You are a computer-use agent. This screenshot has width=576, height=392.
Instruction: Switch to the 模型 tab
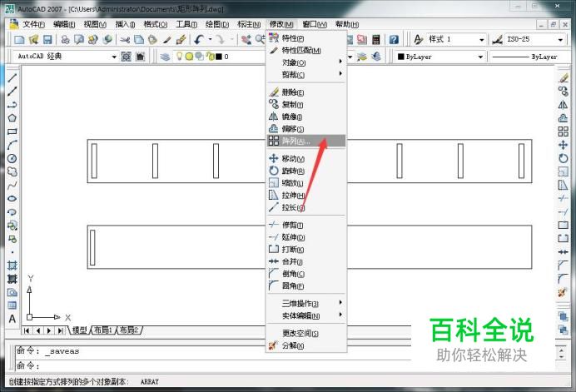(79, 330)
